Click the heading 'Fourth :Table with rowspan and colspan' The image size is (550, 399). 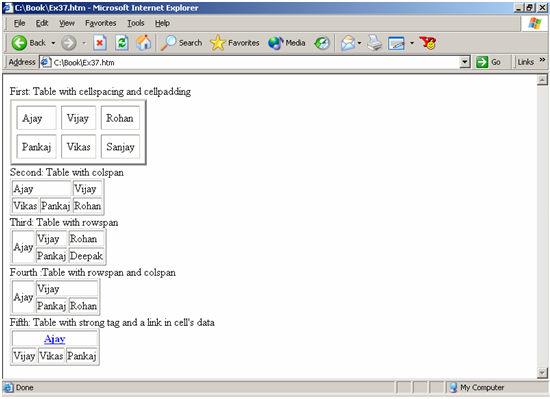click(x=93, y=272)
